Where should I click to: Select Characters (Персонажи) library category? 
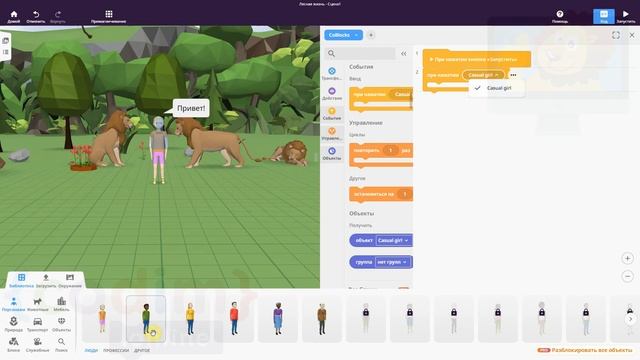(13, 304)
